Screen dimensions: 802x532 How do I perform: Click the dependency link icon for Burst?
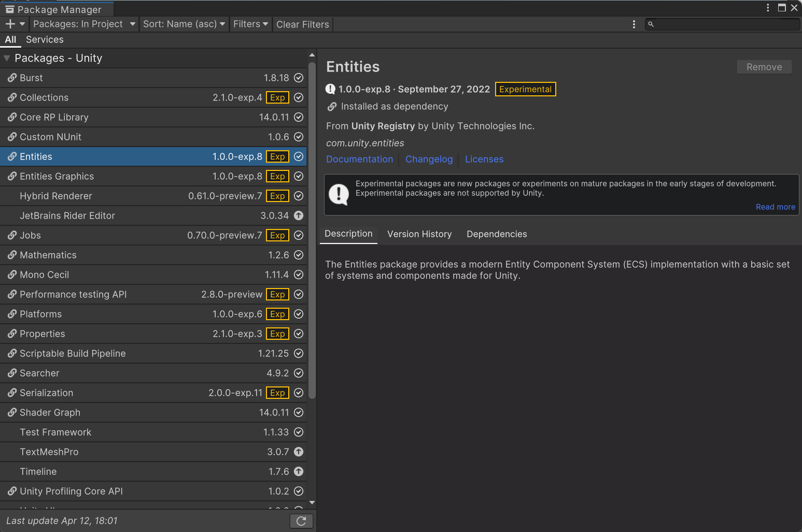(x=12, y=78)
